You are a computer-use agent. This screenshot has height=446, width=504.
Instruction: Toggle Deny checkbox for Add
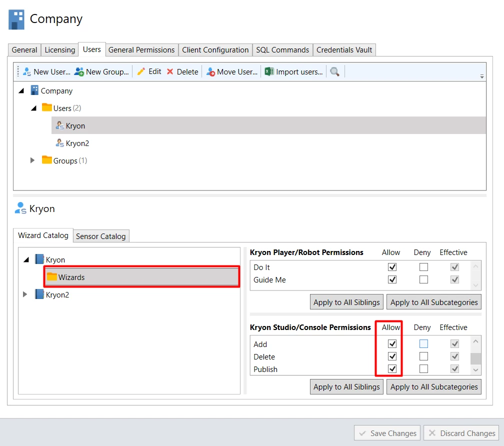coord(423,344)
